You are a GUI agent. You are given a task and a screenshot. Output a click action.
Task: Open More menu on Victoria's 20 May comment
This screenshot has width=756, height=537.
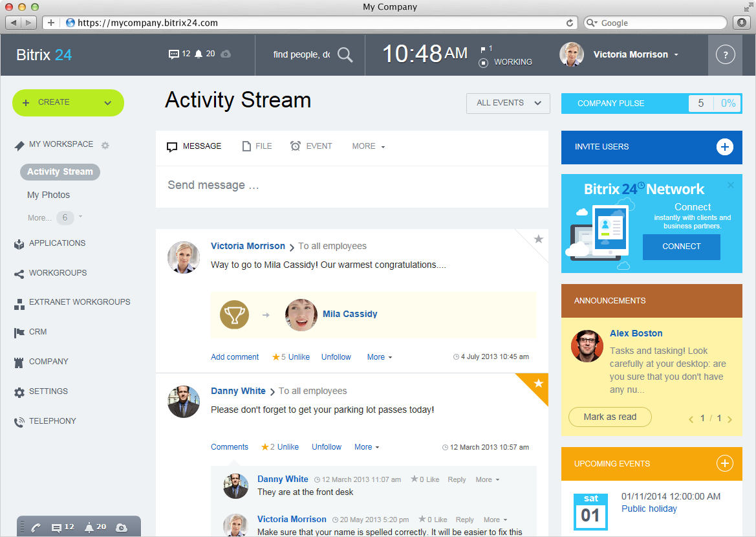click(x=495, y=520)
